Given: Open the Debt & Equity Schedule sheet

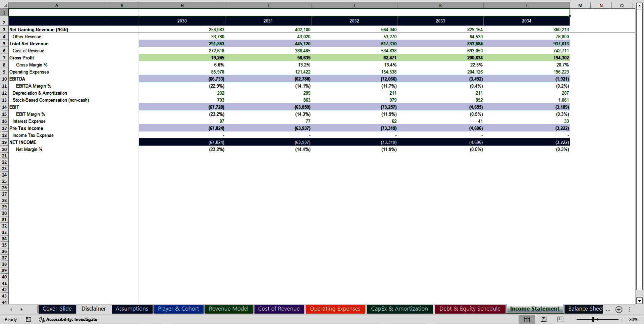Looking at the screenshot, I should [x=469, y=309].
